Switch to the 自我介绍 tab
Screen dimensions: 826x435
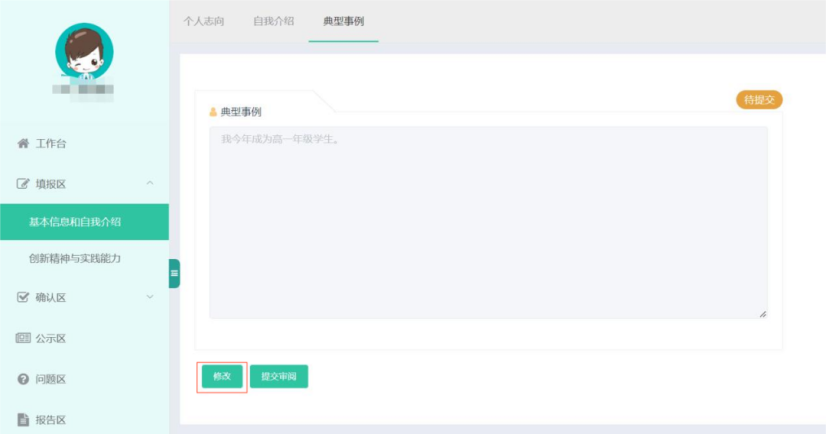point(273,21)
